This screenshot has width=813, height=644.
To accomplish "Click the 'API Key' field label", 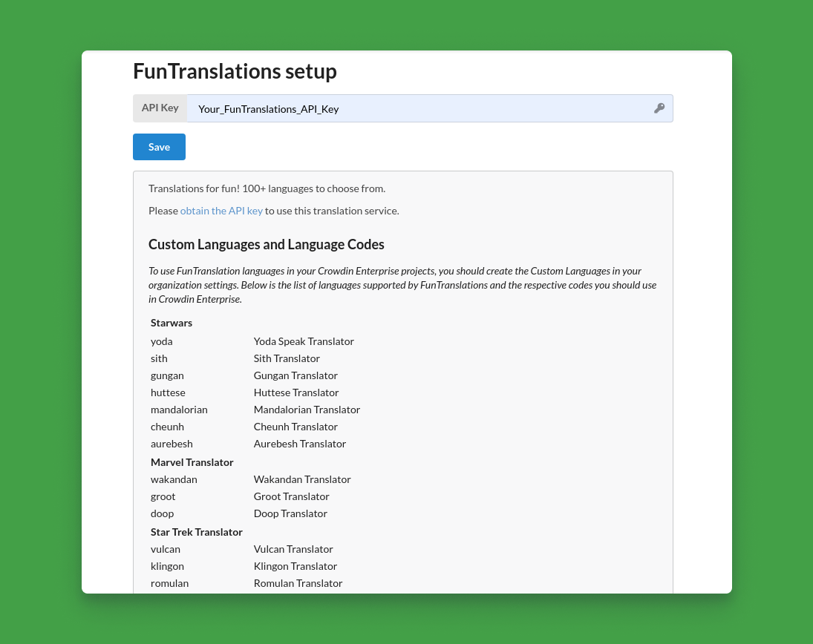I will point(160,108).
